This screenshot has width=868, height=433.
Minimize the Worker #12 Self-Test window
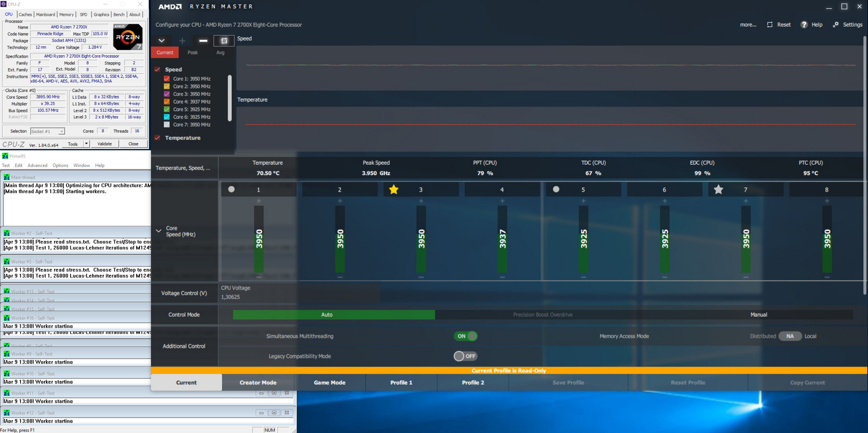coord(261,413)
